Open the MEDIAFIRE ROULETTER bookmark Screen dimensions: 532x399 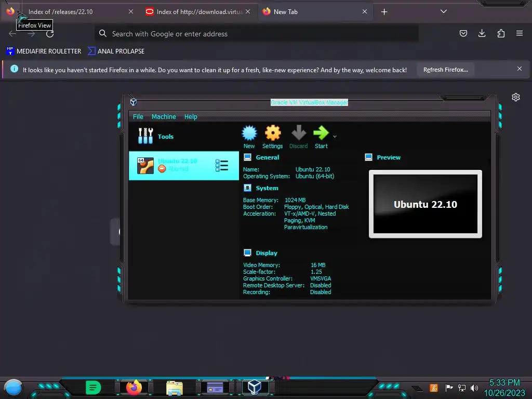pos(44,51)
